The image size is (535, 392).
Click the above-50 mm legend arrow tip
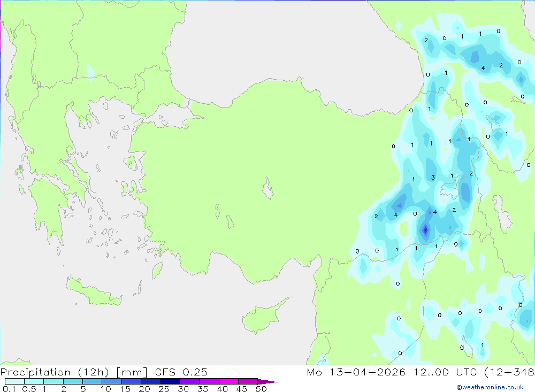coord(267,381)
